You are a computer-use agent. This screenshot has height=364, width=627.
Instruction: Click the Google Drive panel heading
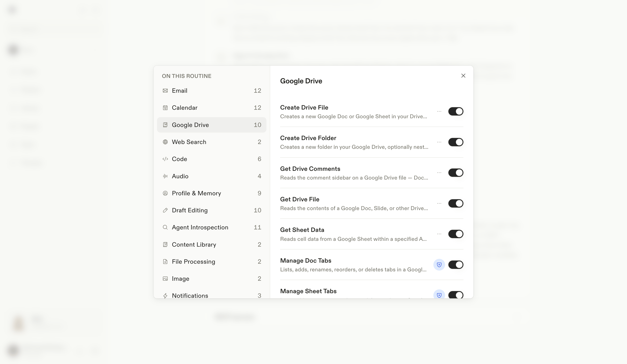click(x=301, y=81)
